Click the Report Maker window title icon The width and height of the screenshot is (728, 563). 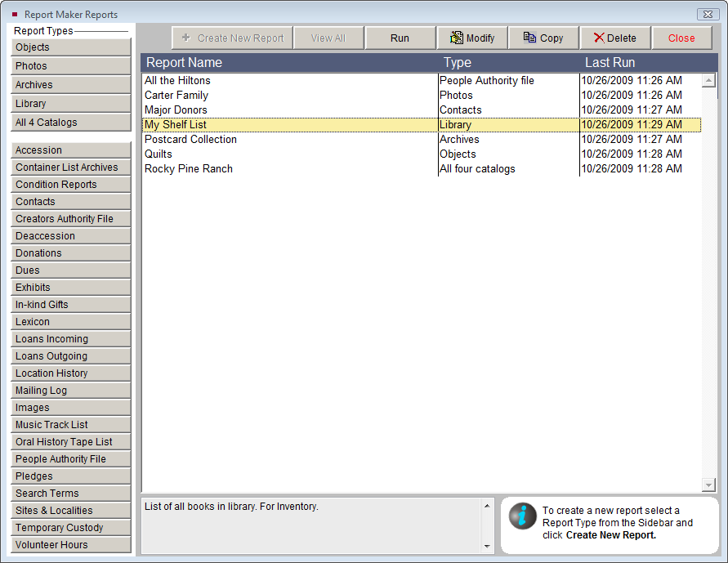[x=15, y=14]
